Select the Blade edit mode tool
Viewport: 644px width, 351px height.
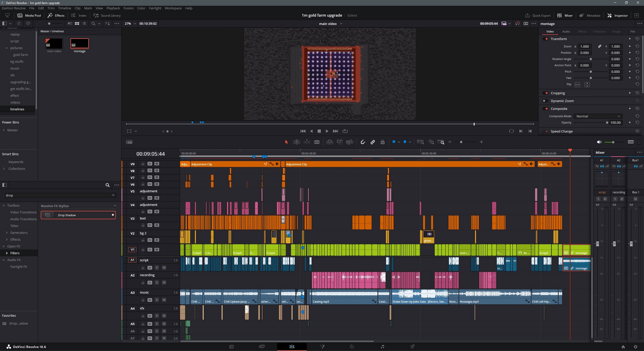point(317,142)
